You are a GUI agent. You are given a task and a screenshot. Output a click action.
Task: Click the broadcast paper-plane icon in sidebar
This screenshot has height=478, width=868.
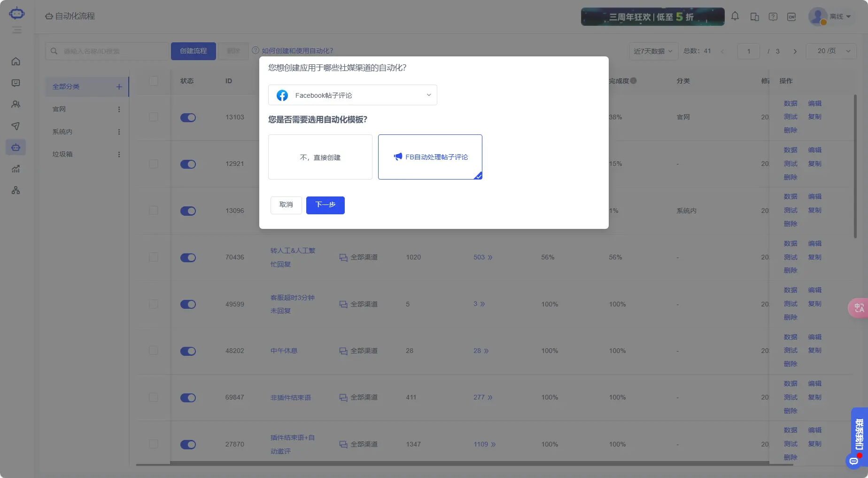click(x=16, y=126)
